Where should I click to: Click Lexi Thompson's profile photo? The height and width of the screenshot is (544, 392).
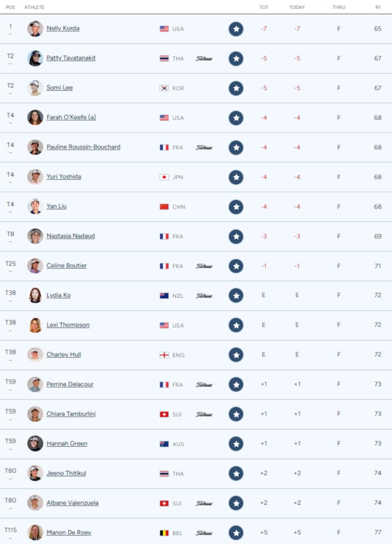[x=35, y=325]
